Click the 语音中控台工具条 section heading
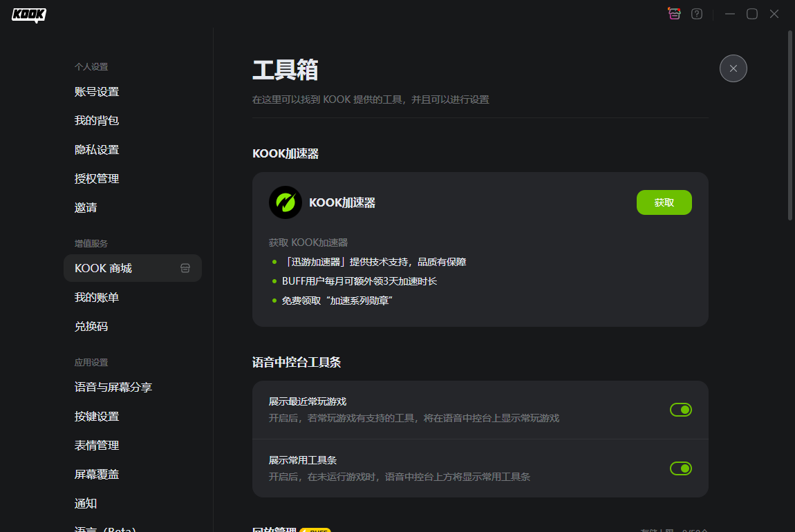 297,362
